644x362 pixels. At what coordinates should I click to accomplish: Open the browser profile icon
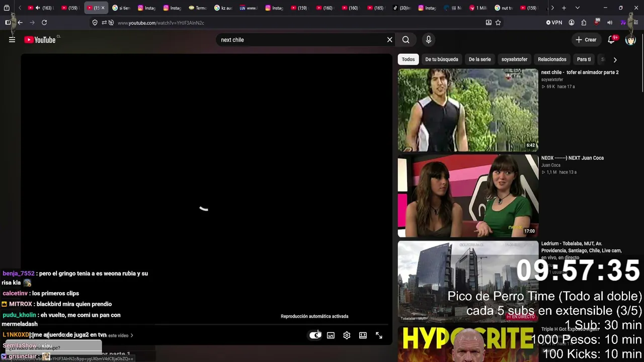pyautogui.click(x=572, y=23)
